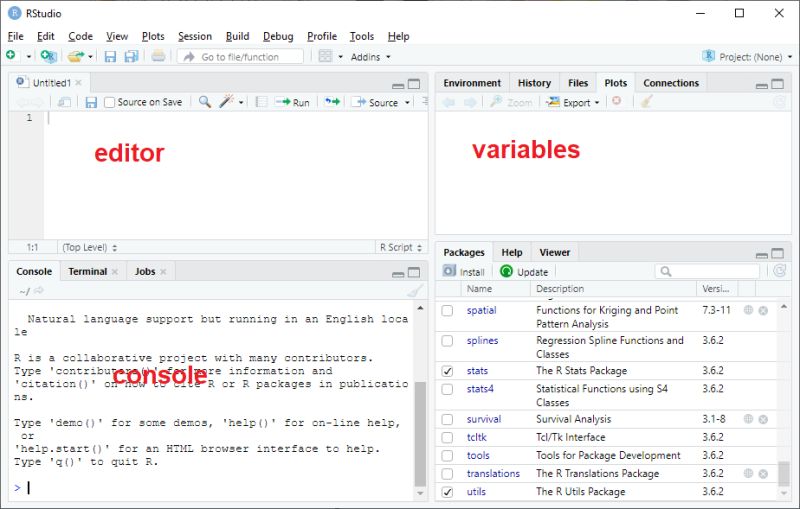The height and width of the screenshot is (509, 800).
Task: Click the Install packages button
Action: coord(464,272)
